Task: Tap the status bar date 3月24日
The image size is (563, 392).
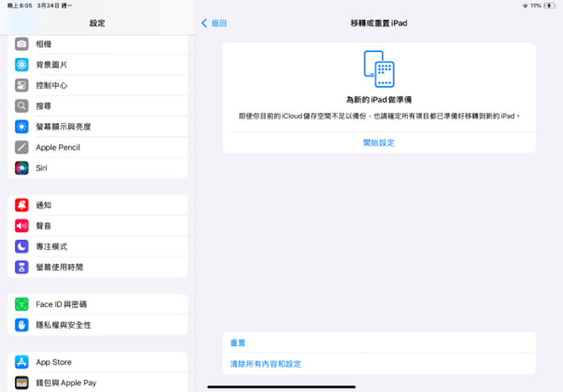Action: (x=48, y=6)
